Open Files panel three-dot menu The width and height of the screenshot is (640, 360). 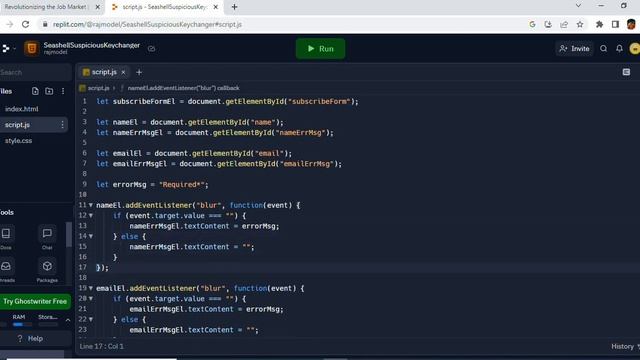click(63, 91)
